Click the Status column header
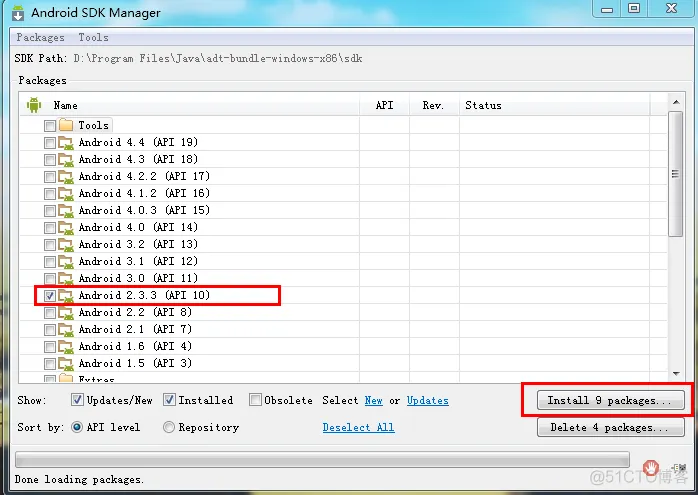This screenshot has width=698, height=495. [483, 105]
